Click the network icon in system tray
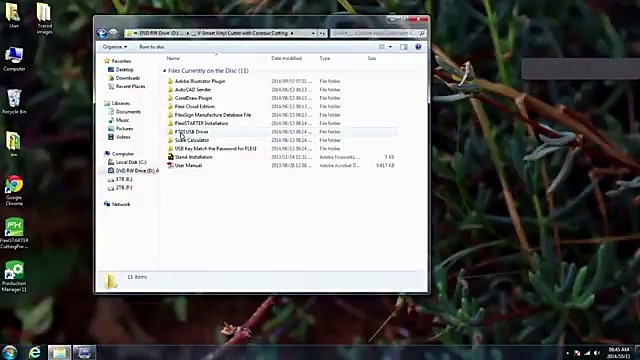640x360 pixels. (587, 353)
